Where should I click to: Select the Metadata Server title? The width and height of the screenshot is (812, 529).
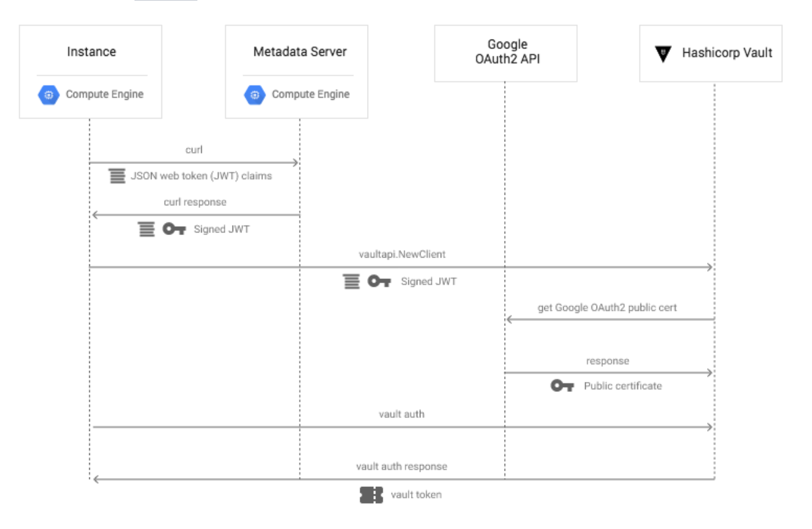point(300,52)
